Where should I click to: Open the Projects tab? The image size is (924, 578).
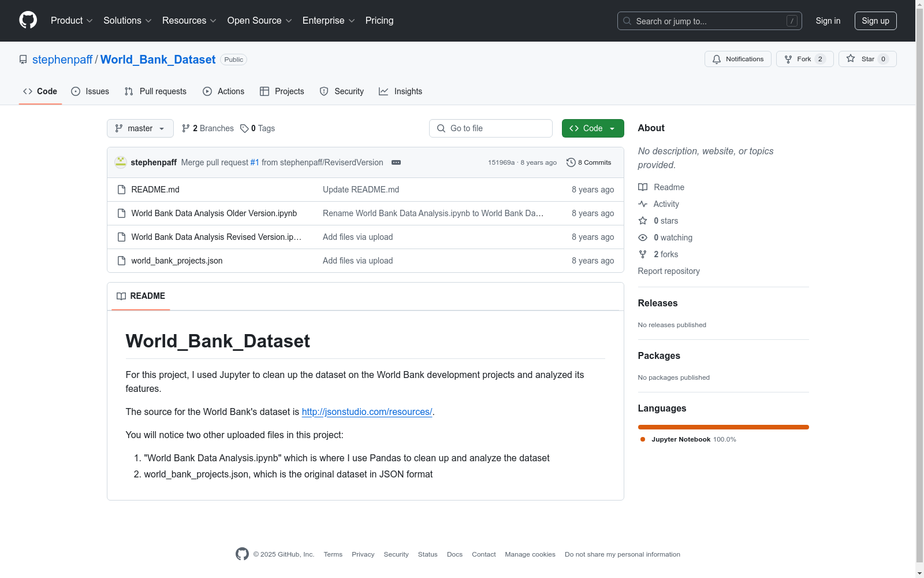pyautogui.click(x=282, y=91)
